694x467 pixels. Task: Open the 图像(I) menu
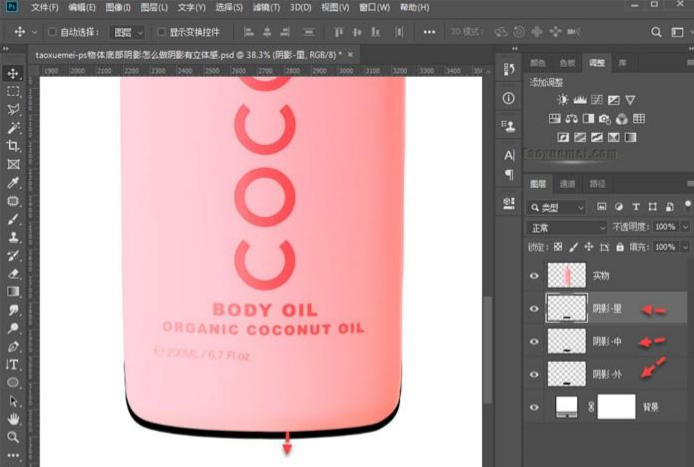(x=118, y=8)
